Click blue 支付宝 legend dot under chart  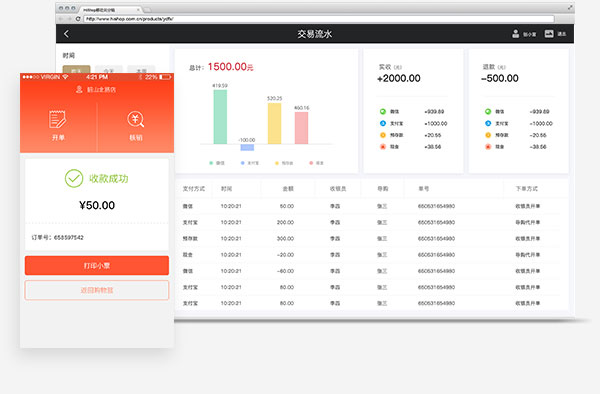[x=242, y=163]
